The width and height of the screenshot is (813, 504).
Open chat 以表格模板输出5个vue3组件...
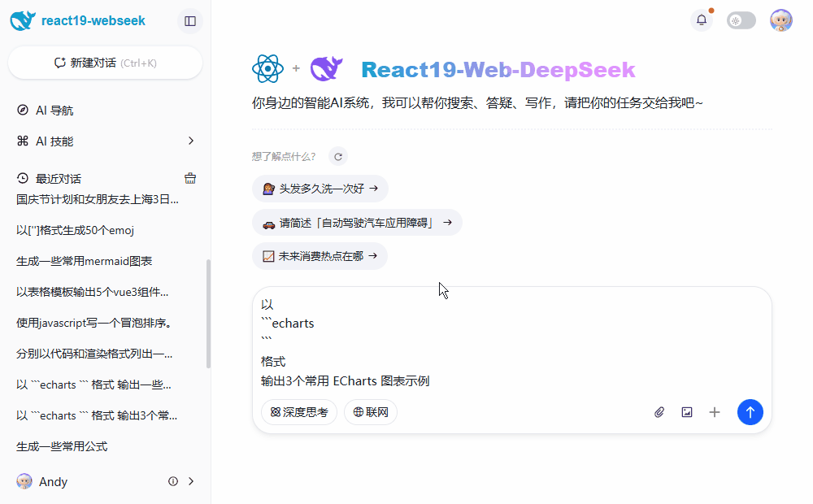(93, 292)
